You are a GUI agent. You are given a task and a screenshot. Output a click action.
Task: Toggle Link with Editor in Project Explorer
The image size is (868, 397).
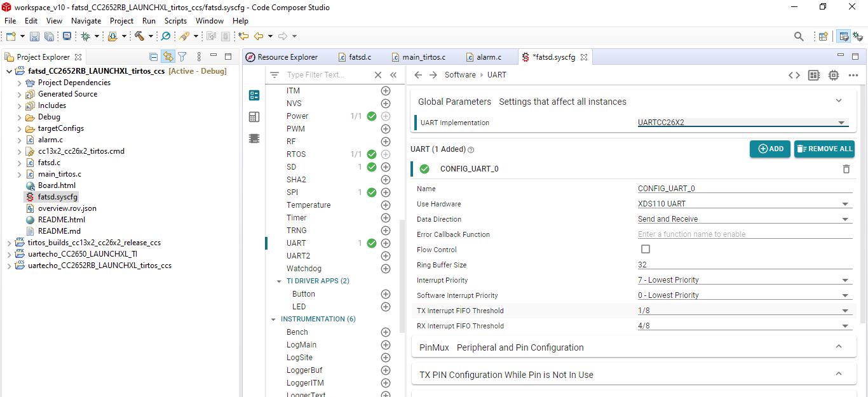pyautogui.click(x=168, y=57)
